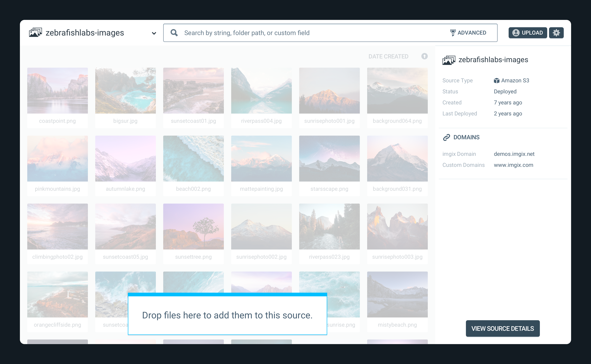The height and width of the screenshot is (364, 591).
Task: Toggle the sort direction arrow near DATE CREATED
Action: (424, 56)
